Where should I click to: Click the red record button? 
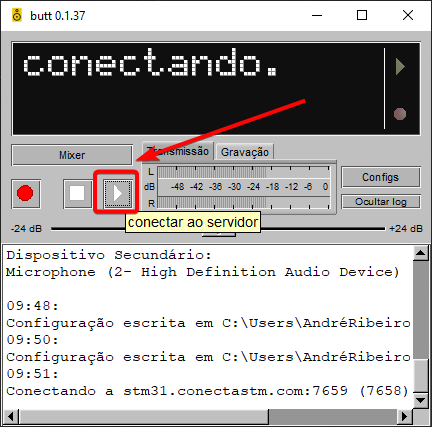26,194
